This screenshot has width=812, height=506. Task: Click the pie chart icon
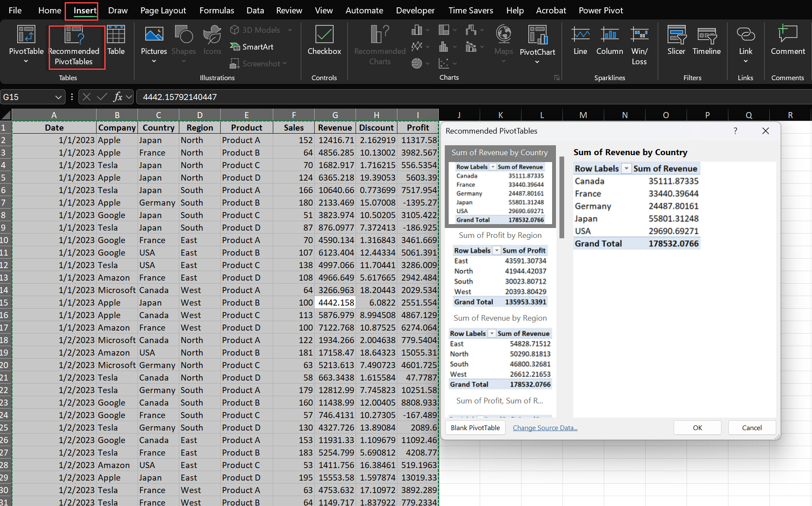(417, 63)
